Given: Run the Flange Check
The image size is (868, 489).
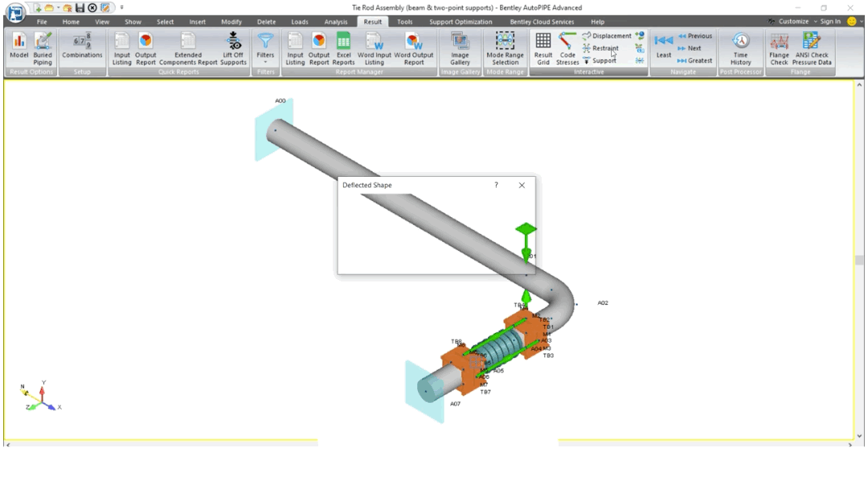Looking at the screenshot, I should pos(779,48).
